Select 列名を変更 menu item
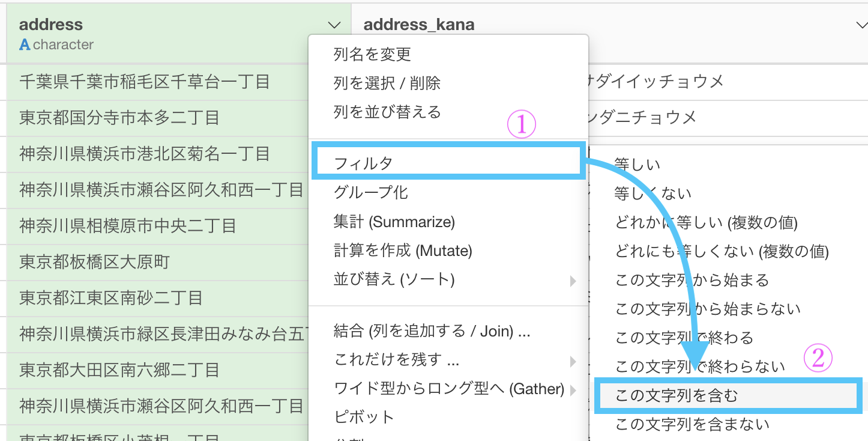 (x=372, y=55)
